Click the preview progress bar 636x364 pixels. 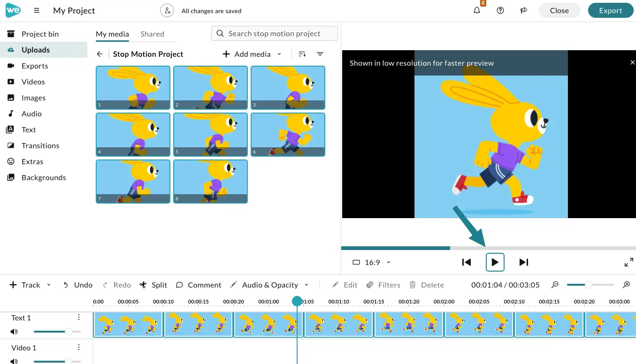489,248
